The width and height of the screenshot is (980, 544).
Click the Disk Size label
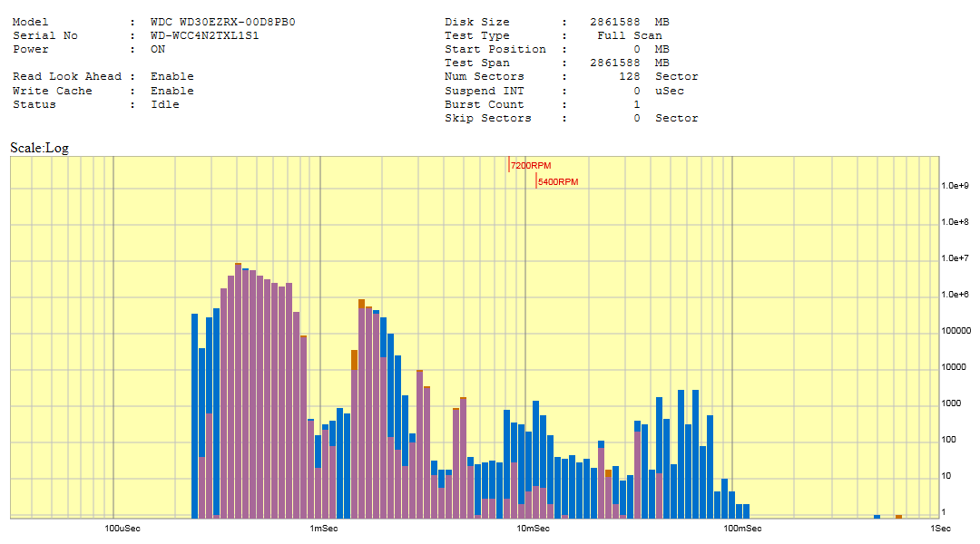pyautogui.click(x=476, y=22)
